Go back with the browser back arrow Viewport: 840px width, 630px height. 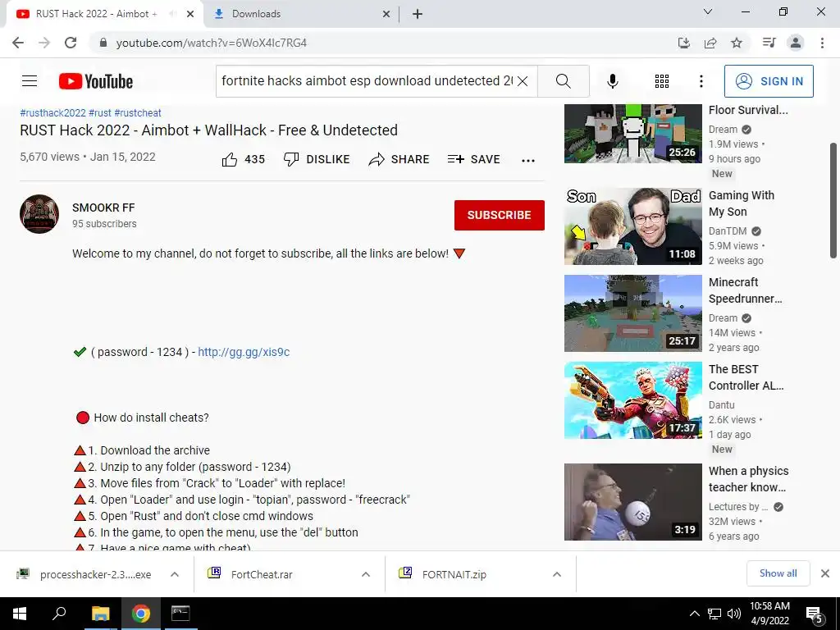[18, 43]
